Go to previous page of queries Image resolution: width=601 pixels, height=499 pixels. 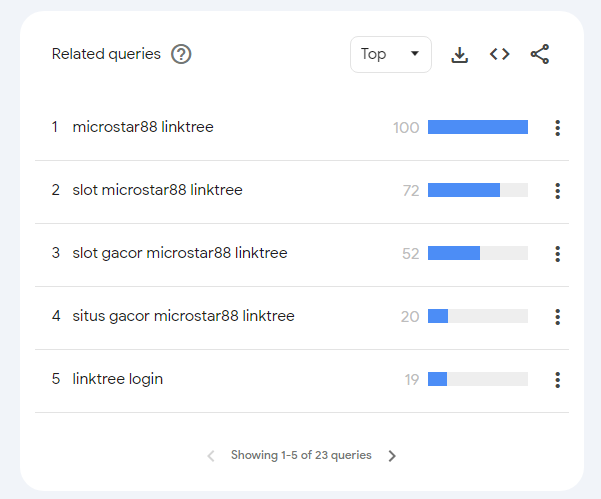pyautogui.click(x=211, y=456)
